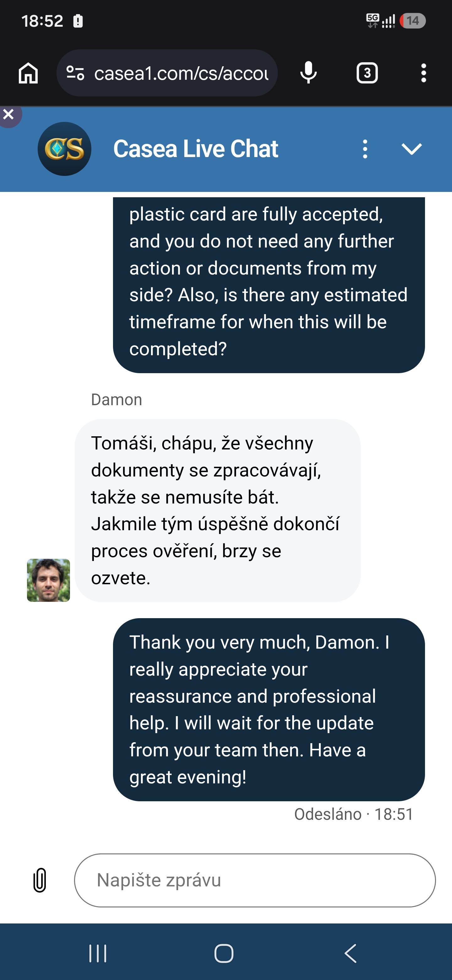Minimize the chat using the chevron
This screenshot has width=452, height=980.
click(412, 149)
